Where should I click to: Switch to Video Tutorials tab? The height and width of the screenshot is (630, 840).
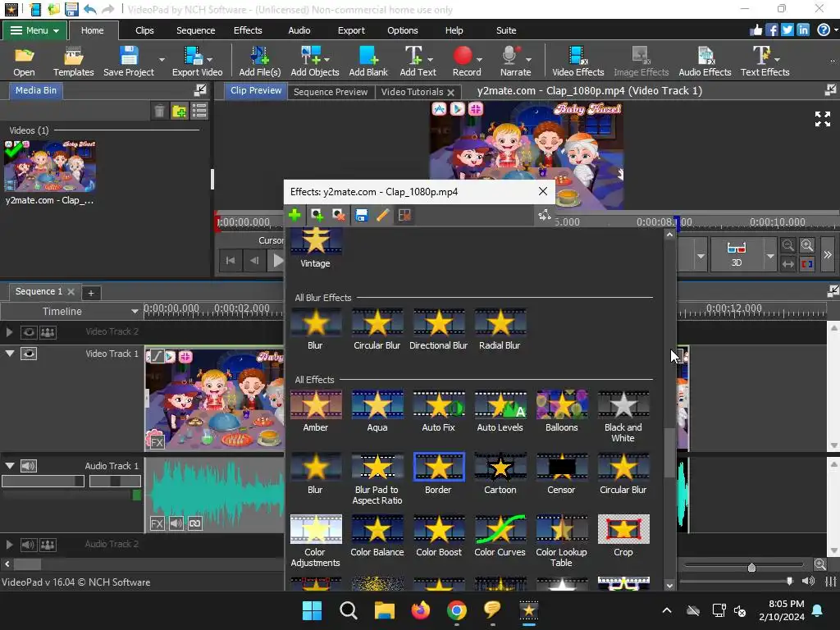[x=412, y=92]
